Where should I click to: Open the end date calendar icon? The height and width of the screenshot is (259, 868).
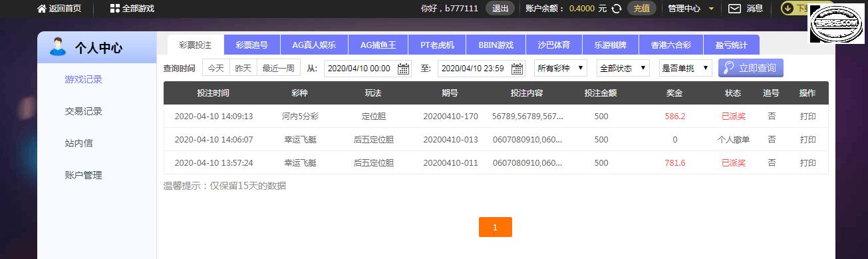tap(517, 68)
